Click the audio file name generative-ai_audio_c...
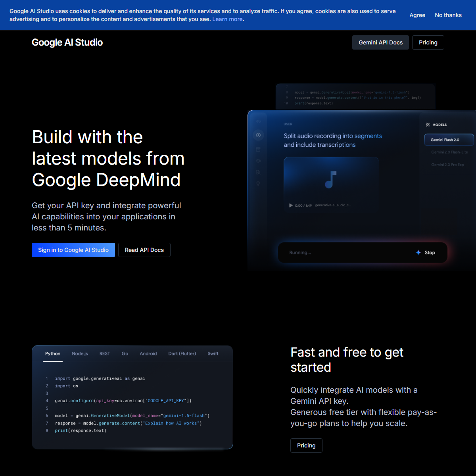Image resolution: width=476 pixels, height=476 pixels. tap(333, 205)
